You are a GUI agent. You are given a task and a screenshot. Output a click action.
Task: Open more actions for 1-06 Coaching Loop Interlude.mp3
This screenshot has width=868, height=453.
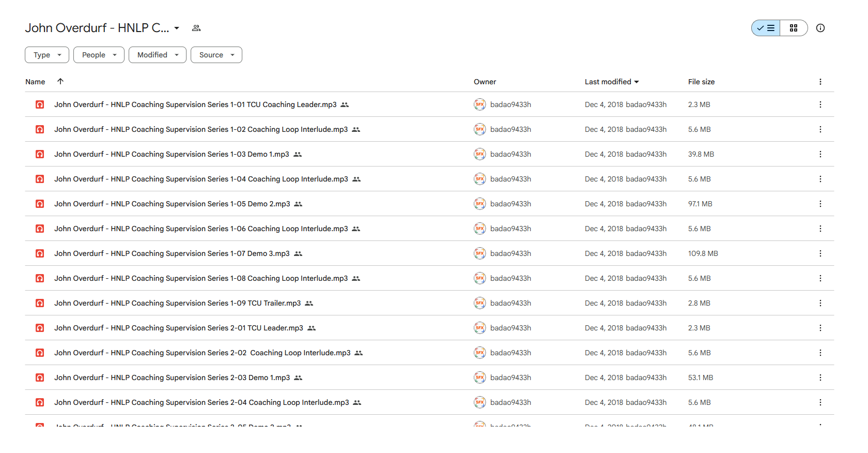(820, 229)
